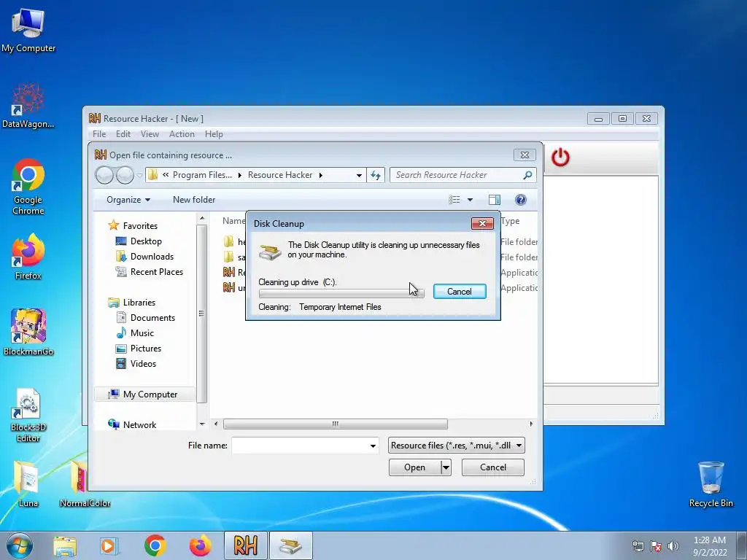Click the New folder button
This screenshot has height=560, width=747.
(x=194, y=200)
